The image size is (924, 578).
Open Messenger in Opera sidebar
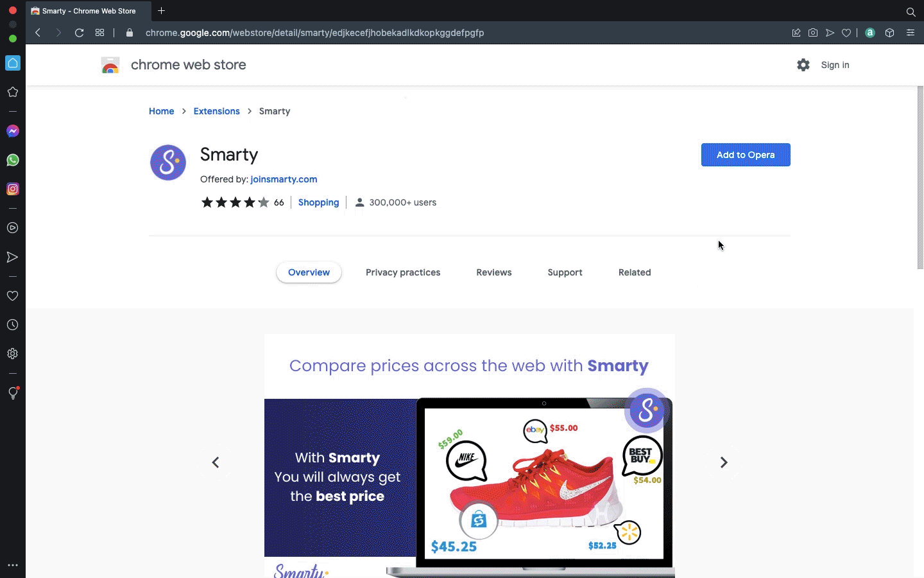point(13,131)
